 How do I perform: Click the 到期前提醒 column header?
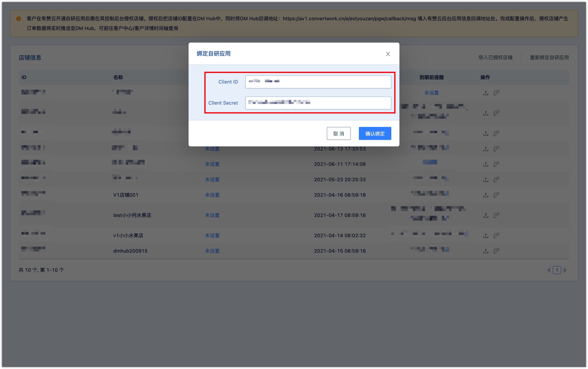431,77
